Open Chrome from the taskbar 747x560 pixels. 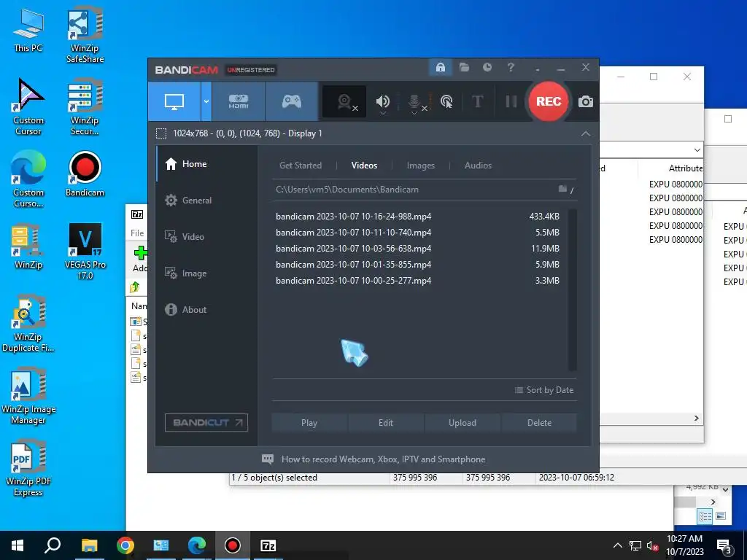[x=125, y=545]
